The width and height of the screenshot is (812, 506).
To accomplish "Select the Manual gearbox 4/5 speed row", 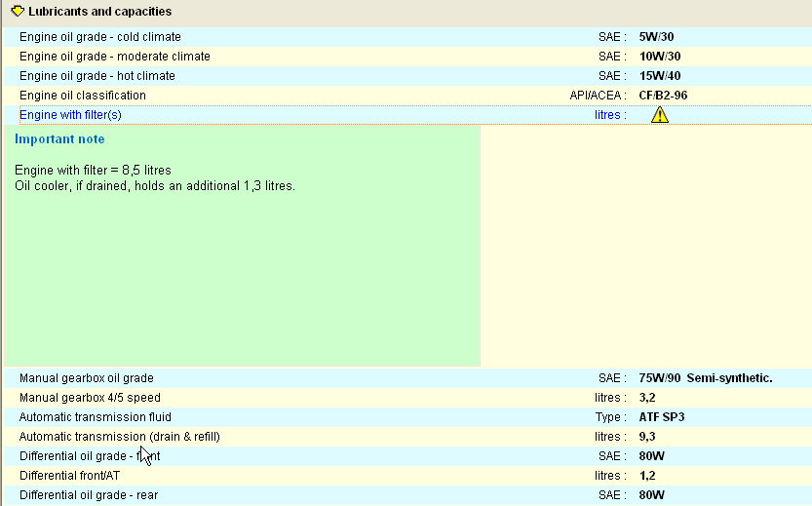I will coord(90,398).
